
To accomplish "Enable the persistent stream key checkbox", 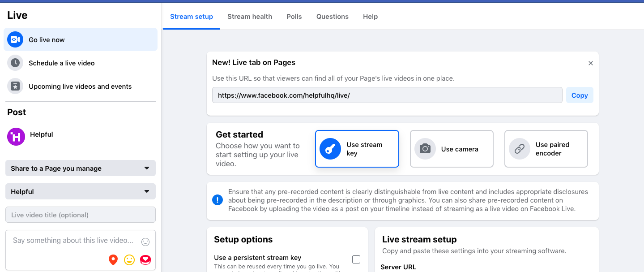I will 356,259.
